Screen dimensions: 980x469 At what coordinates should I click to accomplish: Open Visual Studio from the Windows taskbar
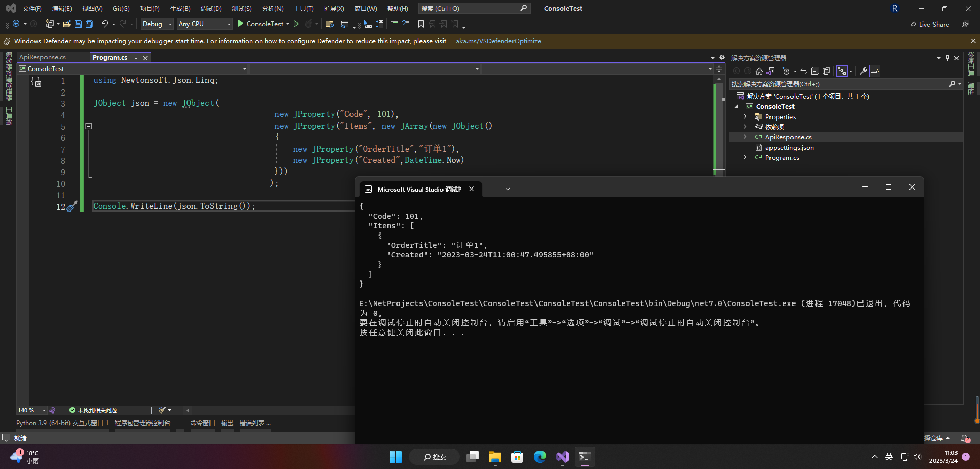point(563,457)
